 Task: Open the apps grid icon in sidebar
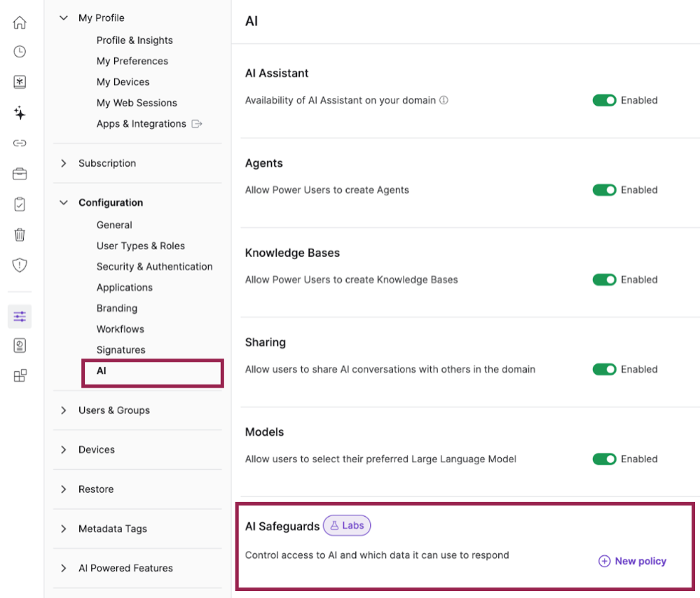(x=20, y=376)
